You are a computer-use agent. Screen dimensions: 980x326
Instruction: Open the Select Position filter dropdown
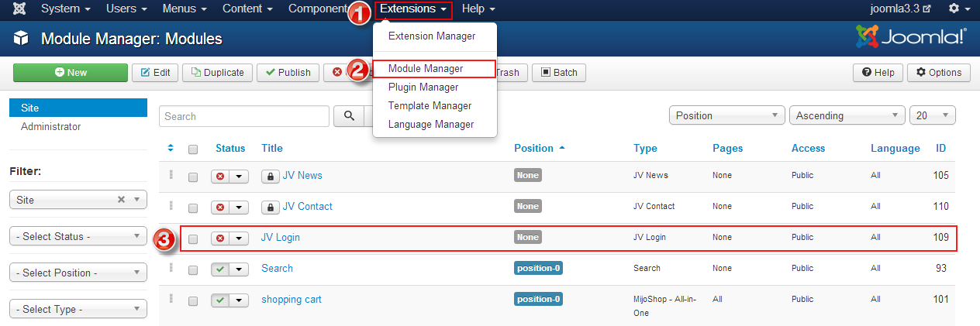coord(78,273)
